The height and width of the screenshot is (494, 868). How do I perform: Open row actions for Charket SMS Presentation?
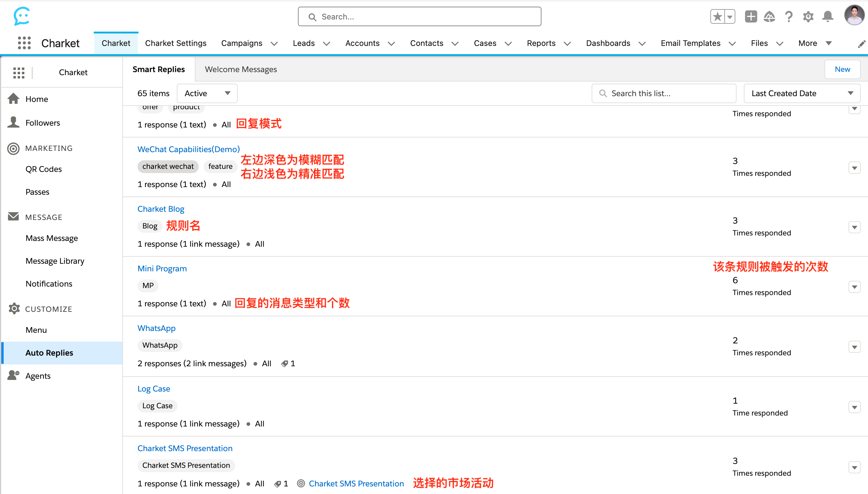coord(854,468)
